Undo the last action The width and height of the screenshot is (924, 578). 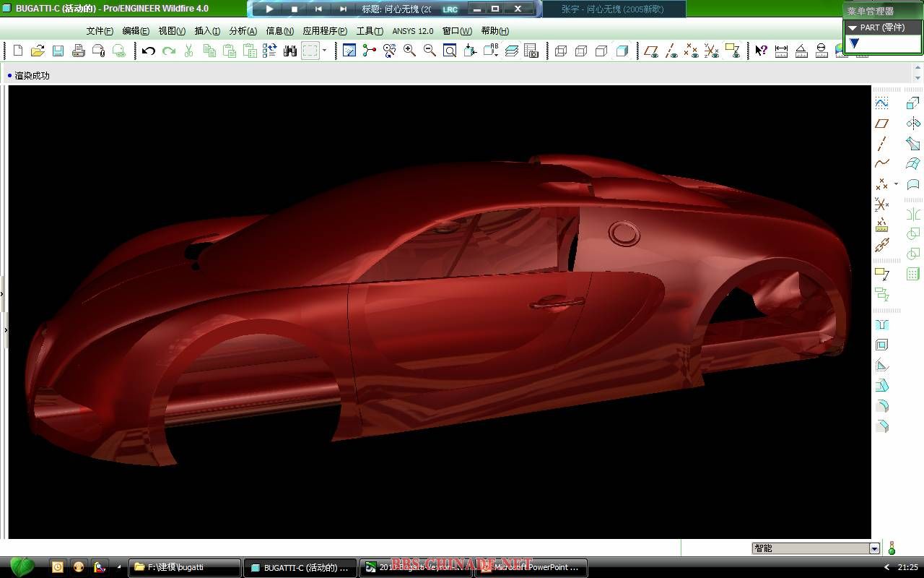pyautogui.click(x=149, y=51)
